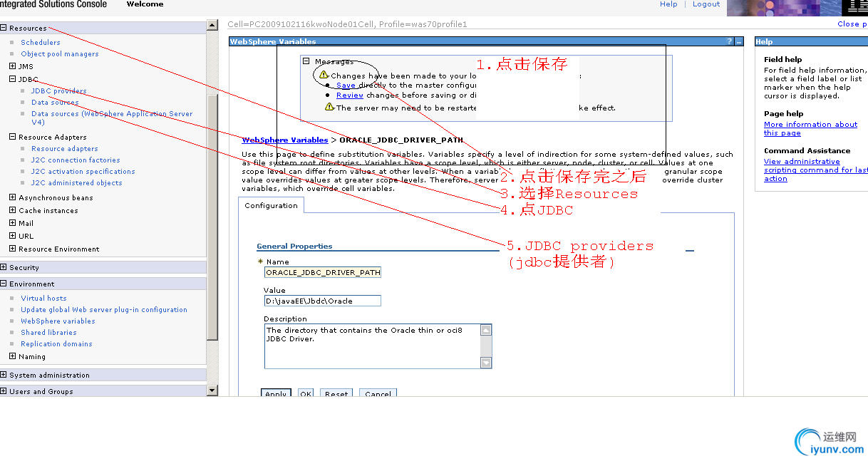Collapse the Resources tree section
The width and height of the screenshot is (868, 461).
4,29
